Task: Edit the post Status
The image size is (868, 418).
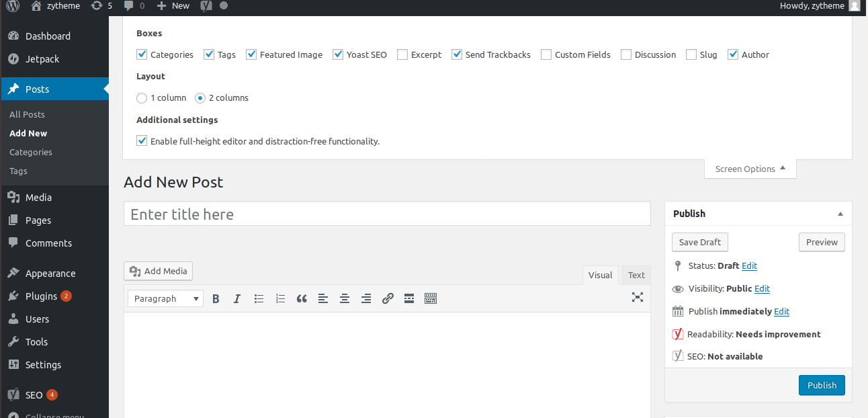Action: 749,266
